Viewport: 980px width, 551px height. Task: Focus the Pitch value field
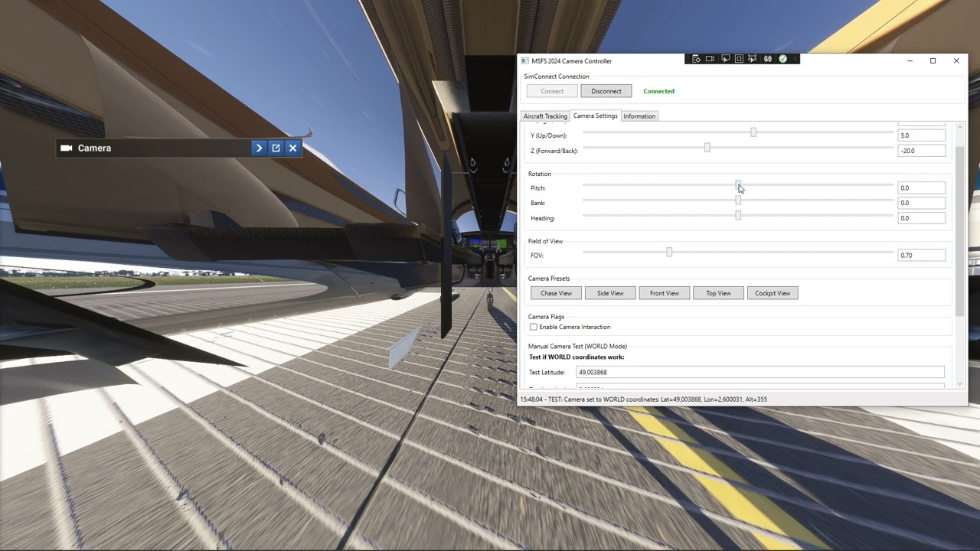pos(921,187)
